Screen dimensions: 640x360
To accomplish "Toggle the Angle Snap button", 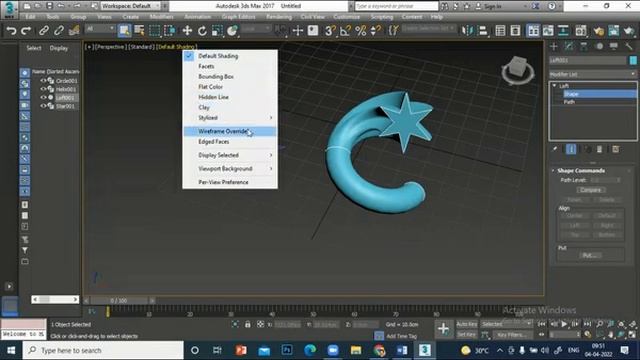I will [x=345, y=31].
